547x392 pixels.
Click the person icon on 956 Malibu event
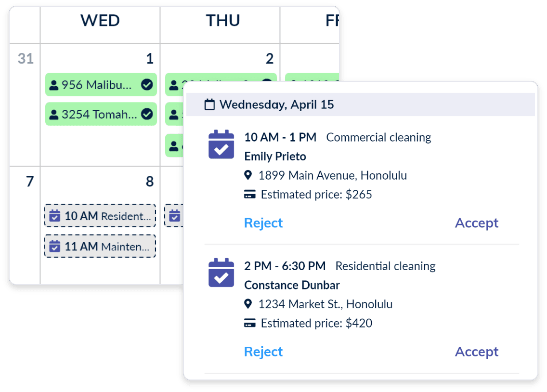point(54,85)
